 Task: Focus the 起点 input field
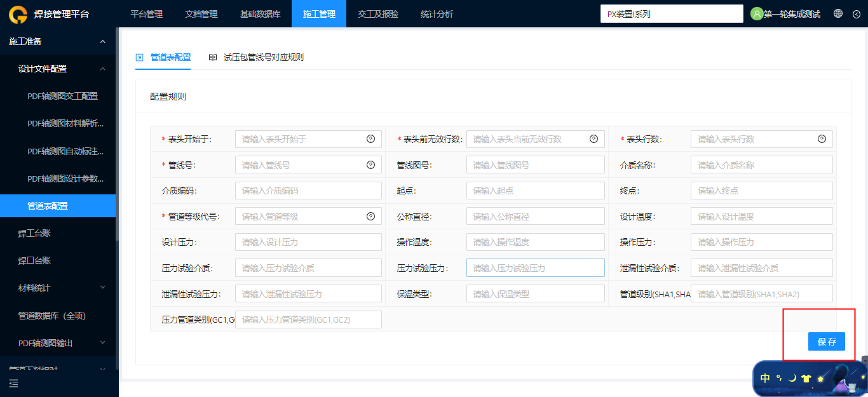tap(535, 191)
